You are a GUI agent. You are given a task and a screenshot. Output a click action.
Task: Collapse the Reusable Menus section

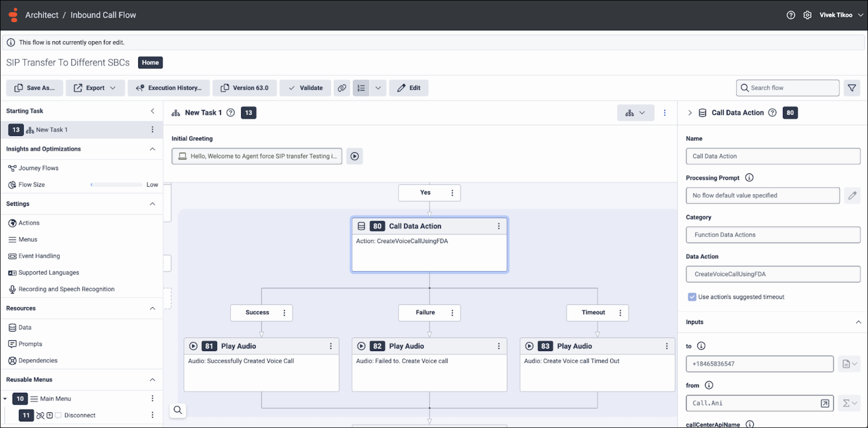[x=152, y=380]
